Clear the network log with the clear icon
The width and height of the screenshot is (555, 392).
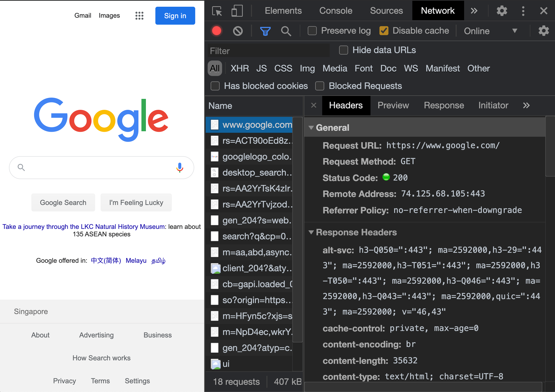(238, 31)
